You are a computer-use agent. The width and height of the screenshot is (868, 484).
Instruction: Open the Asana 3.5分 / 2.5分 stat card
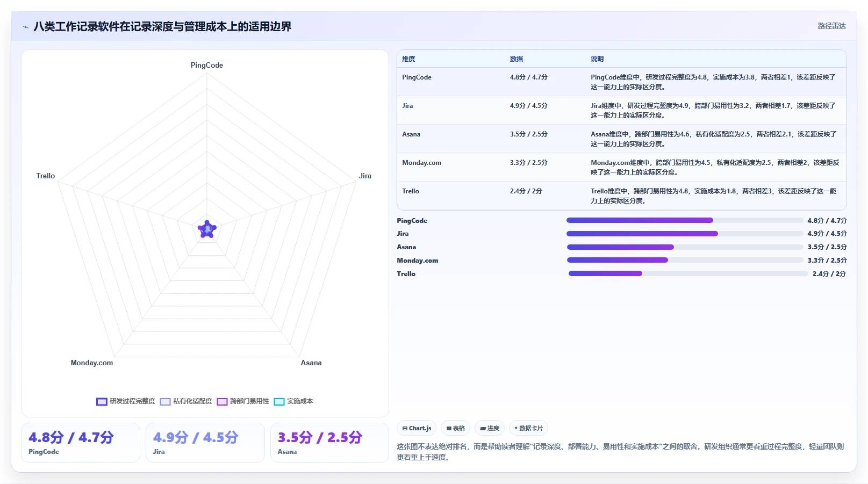click(x=329, y=443)
